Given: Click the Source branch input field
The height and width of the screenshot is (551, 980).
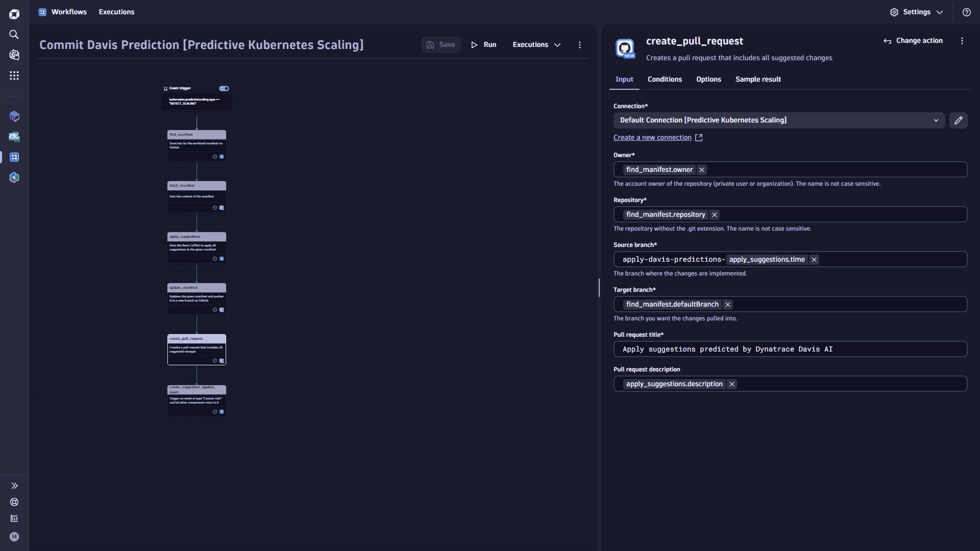Looking at the screenshot, I should pos(790,260).
